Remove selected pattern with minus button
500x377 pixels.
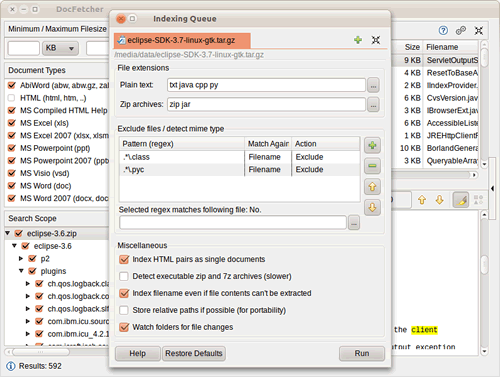tap(372, 166)
